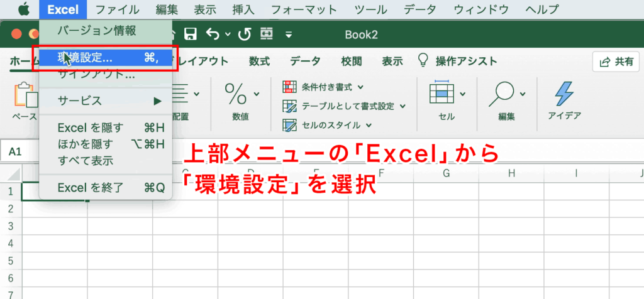Open the 挿入 menu
Screen dimensions: 644x299
coord(243,9)
